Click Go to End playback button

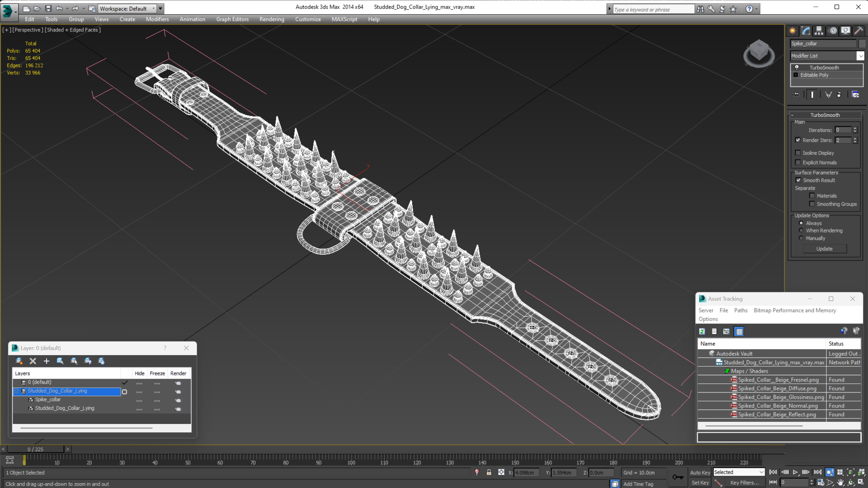pyautogui.click(x=818, y=472)
